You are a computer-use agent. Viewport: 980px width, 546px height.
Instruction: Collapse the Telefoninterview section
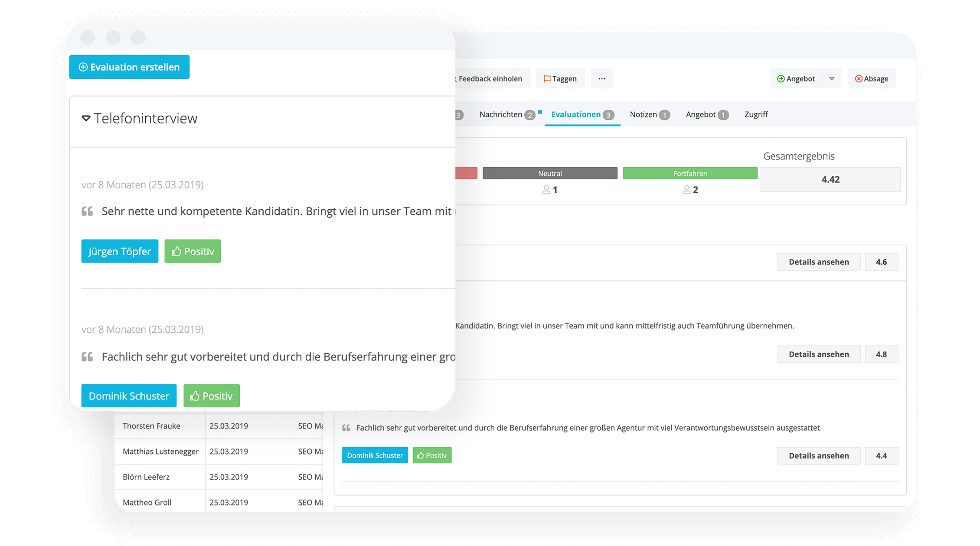[86, 118]
